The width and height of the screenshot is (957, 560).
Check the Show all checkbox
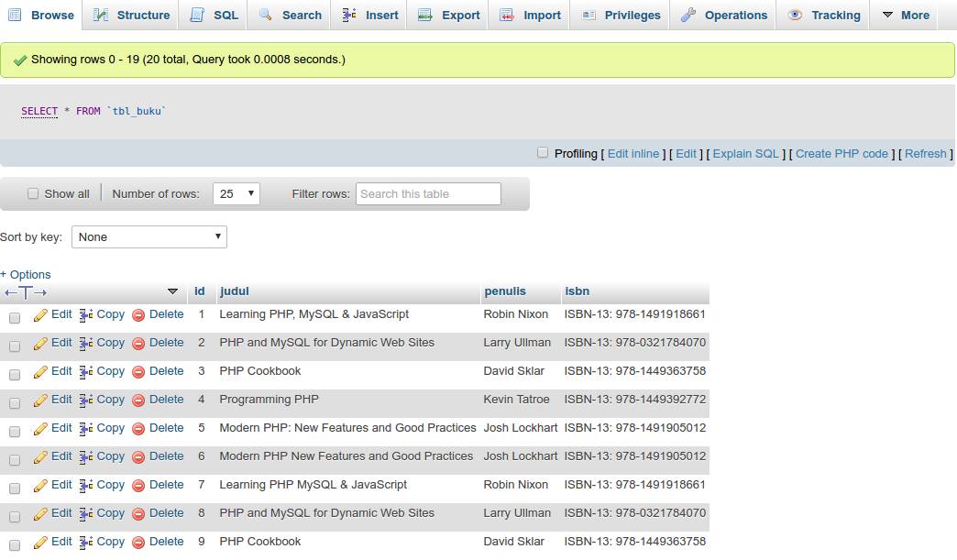click(33, 193)
